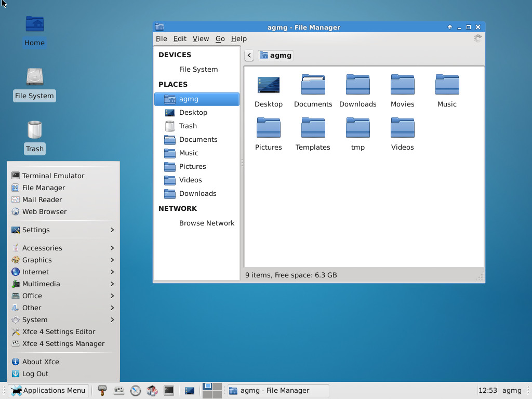Select Music in Places sidebar
Image resolution: width=532 pixels, height=399 pixels.
pyautogui.click(x=197, y=153)
